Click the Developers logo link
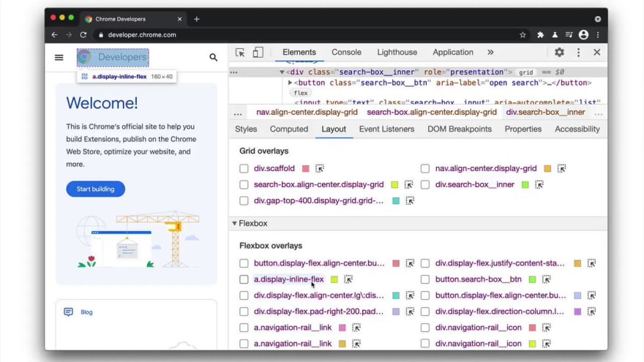Image resolution: width=644 pixels, height=362 pixels. [x=113, y=58]
